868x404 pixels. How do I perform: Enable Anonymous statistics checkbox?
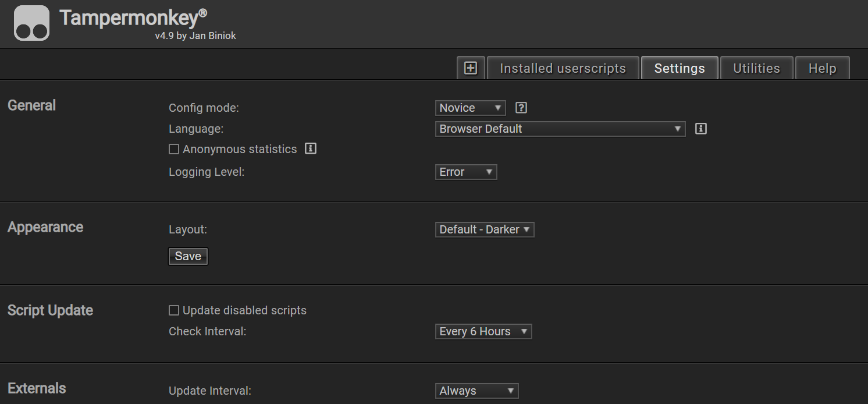174,149
